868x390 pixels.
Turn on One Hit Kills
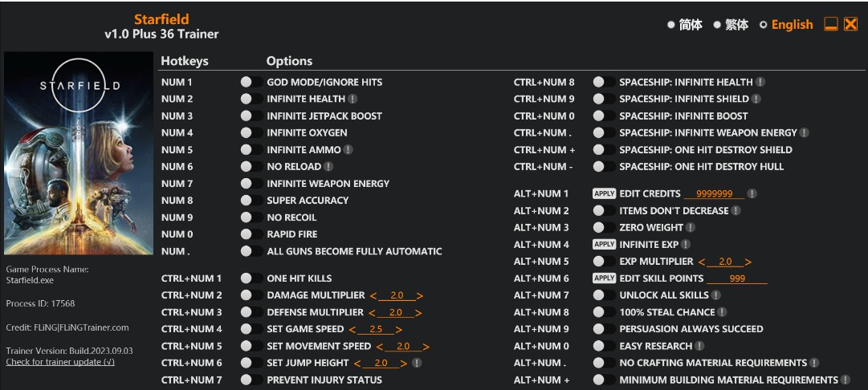pyautogui.click(x=252, y=278)
